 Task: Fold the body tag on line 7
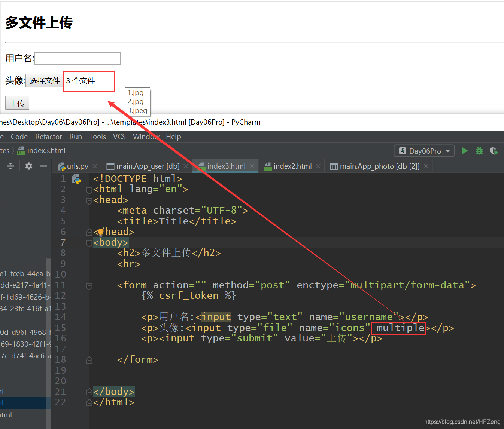89,243
